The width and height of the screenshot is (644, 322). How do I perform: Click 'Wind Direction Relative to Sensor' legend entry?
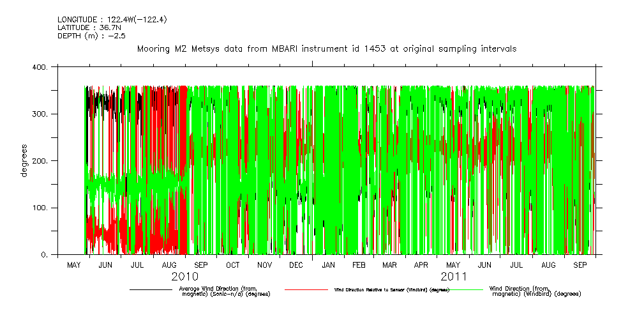click(391, 290)
